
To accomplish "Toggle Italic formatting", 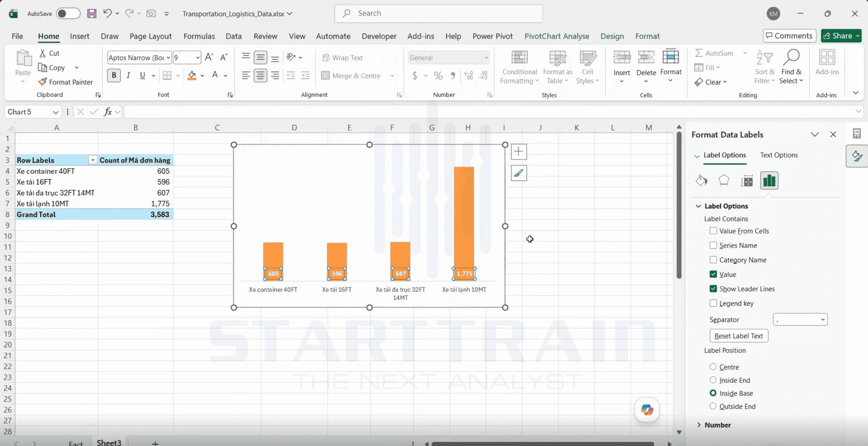I will coord(128,76).
